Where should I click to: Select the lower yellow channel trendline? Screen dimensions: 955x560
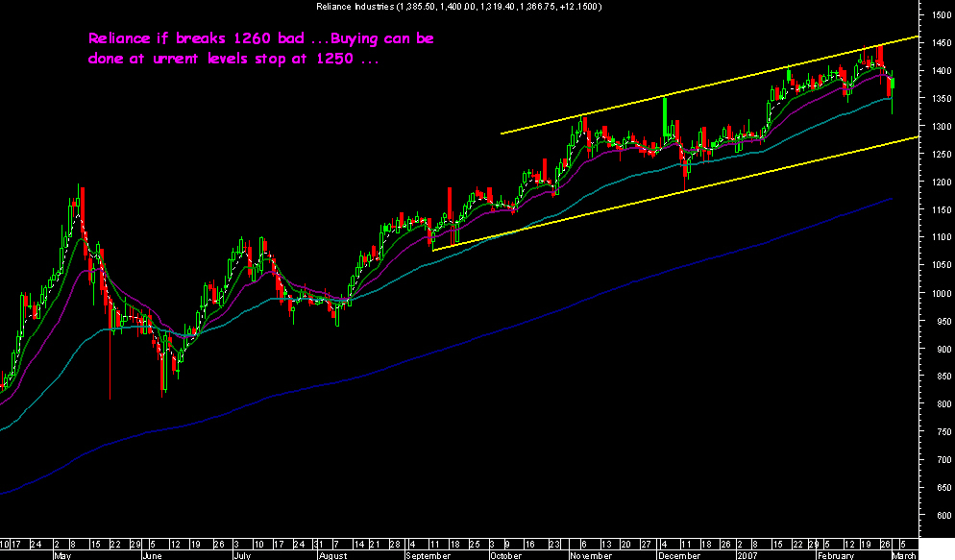(675, 194)
